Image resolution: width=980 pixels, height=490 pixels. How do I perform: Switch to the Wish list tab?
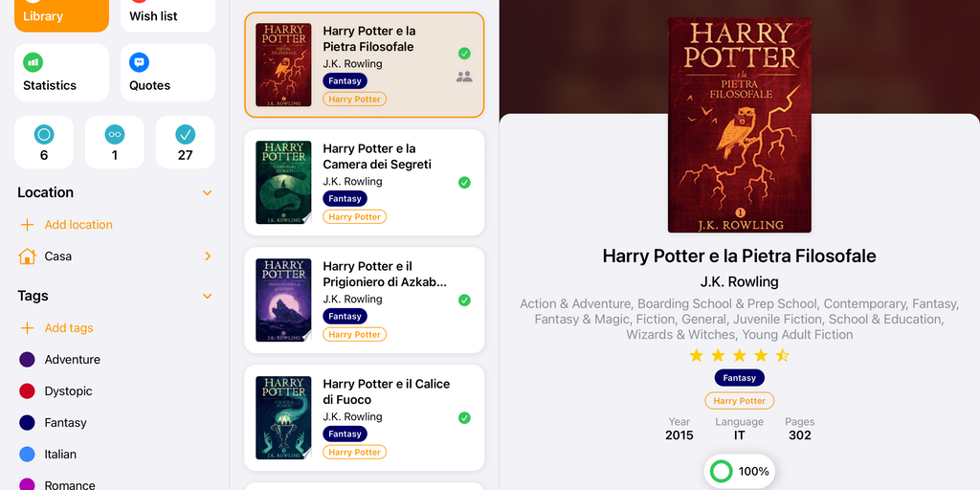pos(167,13)
